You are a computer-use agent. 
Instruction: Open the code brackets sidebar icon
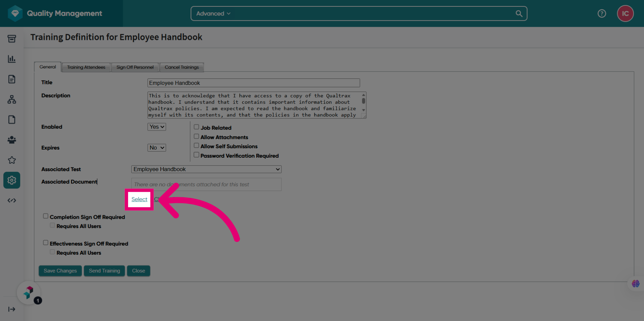[12, 201]
